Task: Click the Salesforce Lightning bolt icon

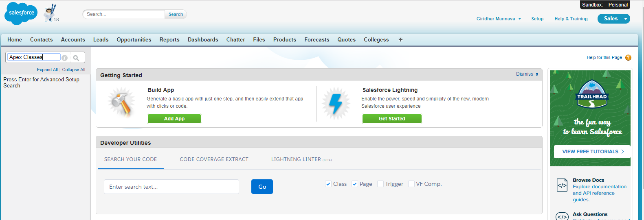Action: click(336, 103)
